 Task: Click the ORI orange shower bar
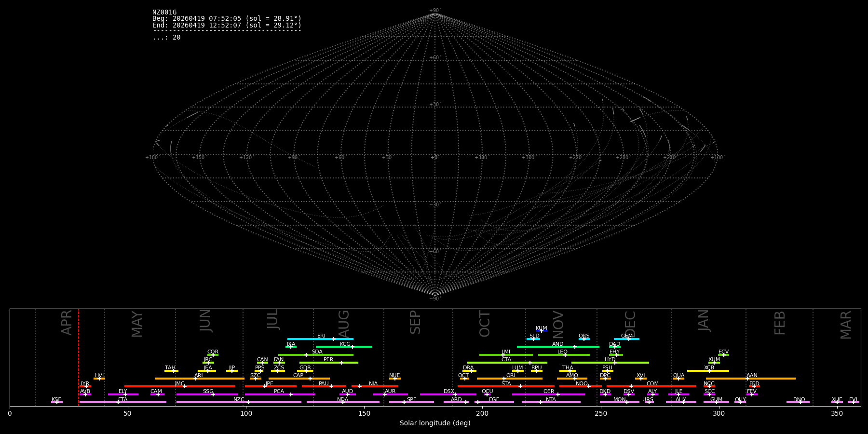pos(510,379)
